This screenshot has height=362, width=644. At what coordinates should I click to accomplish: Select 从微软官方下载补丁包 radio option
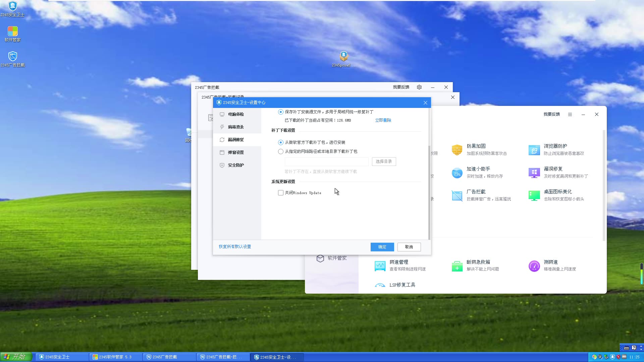[281, 142]
